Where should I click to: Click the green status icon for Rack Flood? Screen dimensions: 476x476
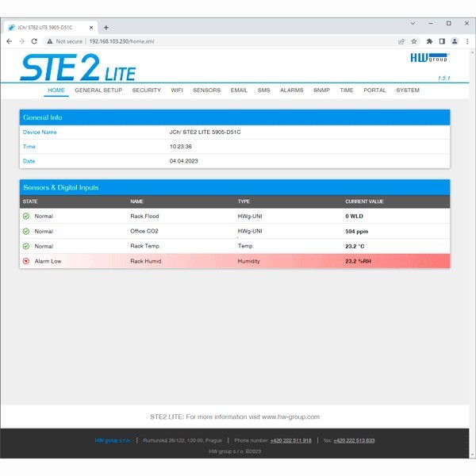click(x=26, y=216)
